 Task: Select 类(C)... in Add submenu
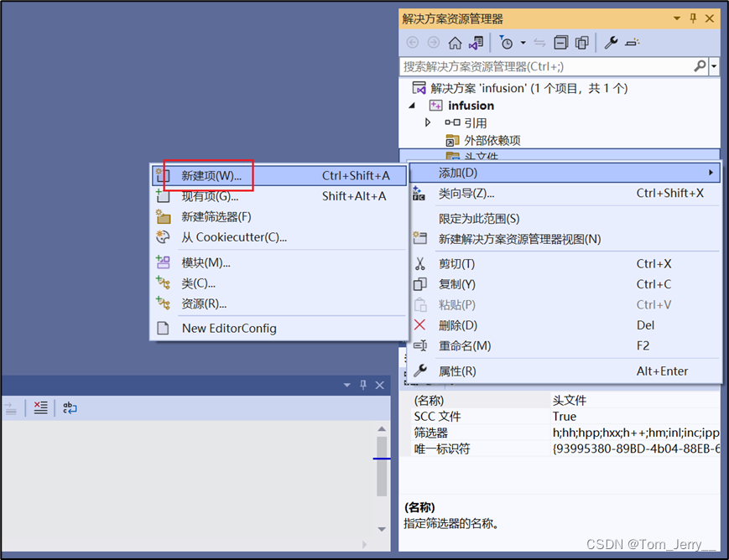coord(279,283)
